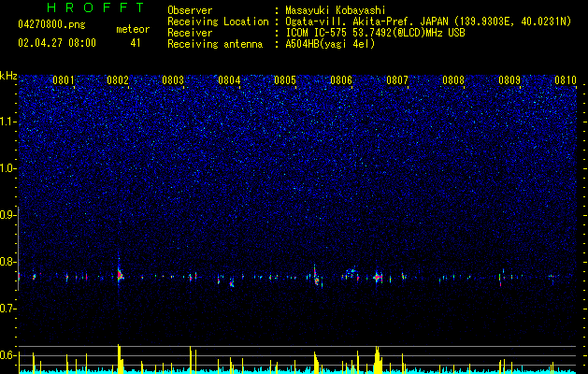Click time marker 0808
This screenshot has width=588, height=374.
coord(453,80)
